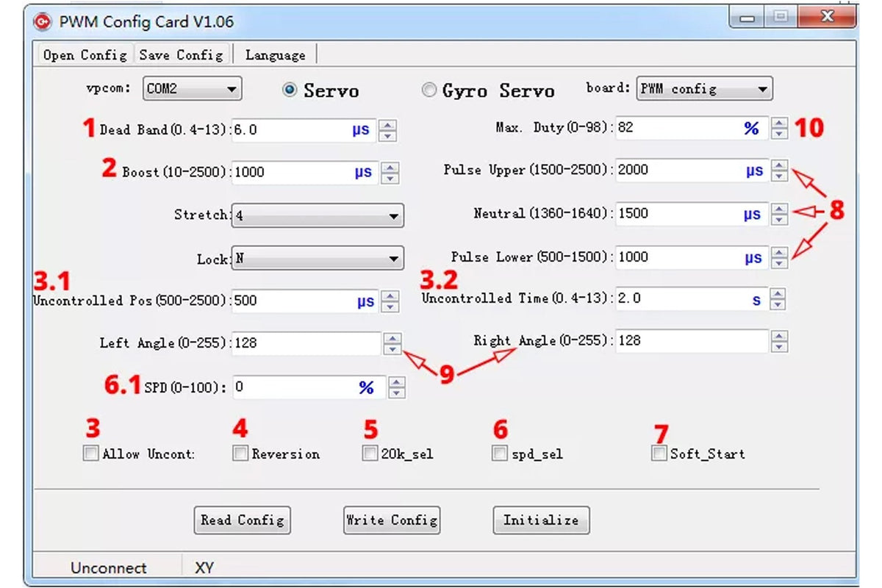Increase Max. Duty with up arrow

coord(779,123)
